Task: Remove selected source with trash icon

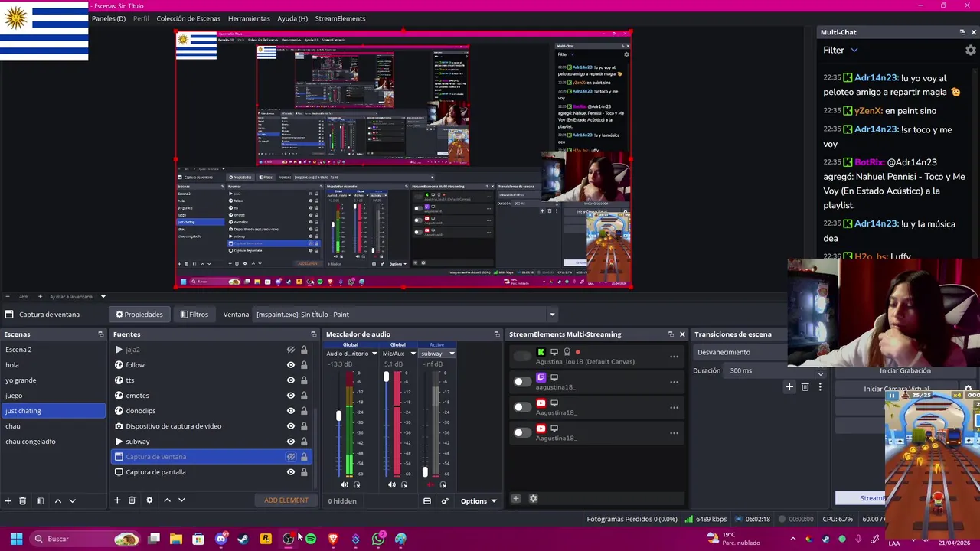Action: click(132, 500)
